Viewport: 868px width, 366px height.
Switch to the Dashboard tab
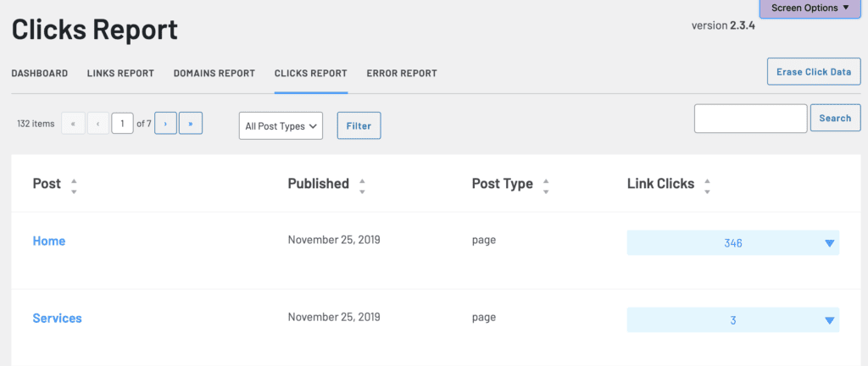coord(40,73)
